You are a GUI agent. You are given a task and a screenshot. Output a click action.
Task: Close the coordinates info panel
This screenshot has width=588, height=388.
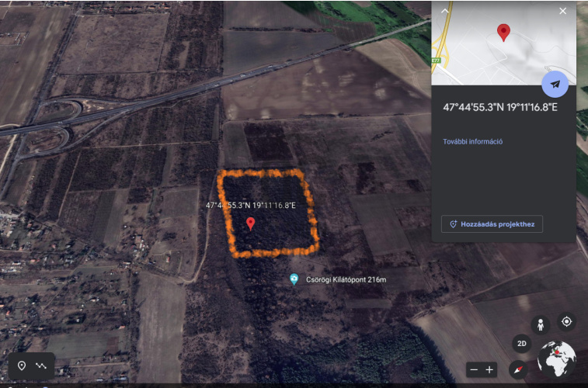point(563,11)
